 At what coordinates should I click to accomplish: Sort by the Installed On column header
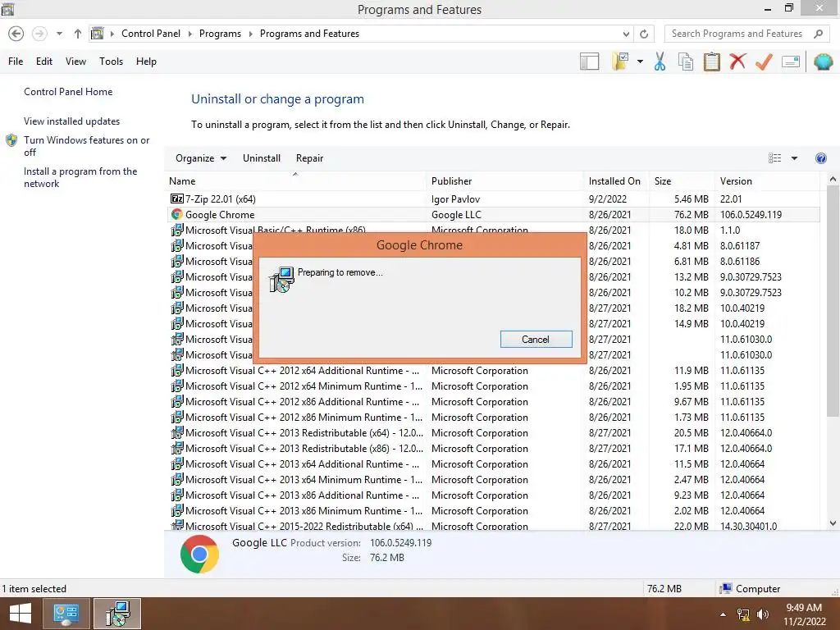point(615,181)
